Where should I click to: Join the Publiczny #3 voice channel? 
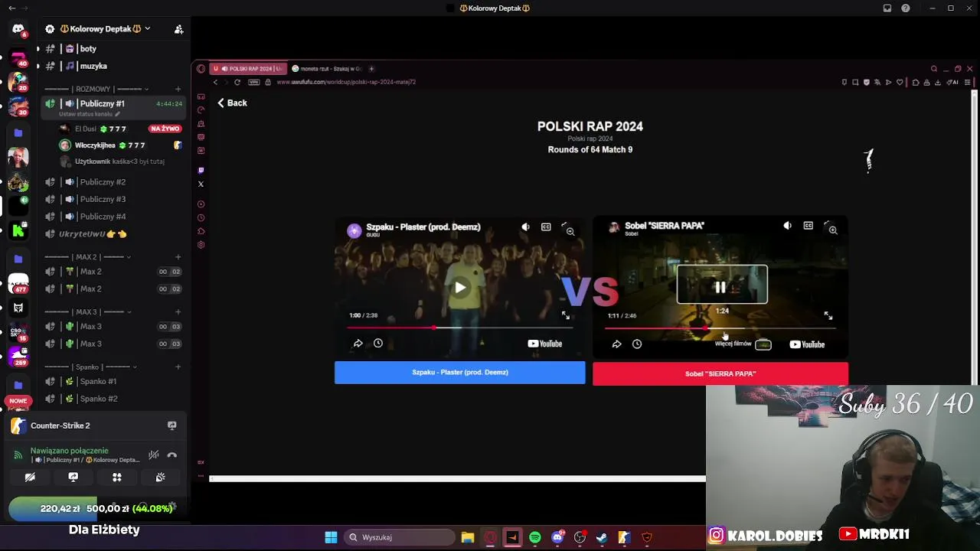tap(112, 199)
